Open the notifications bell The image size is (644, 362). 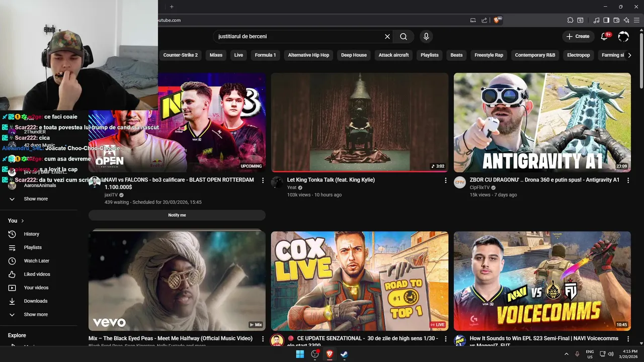[x=605, y=36]
